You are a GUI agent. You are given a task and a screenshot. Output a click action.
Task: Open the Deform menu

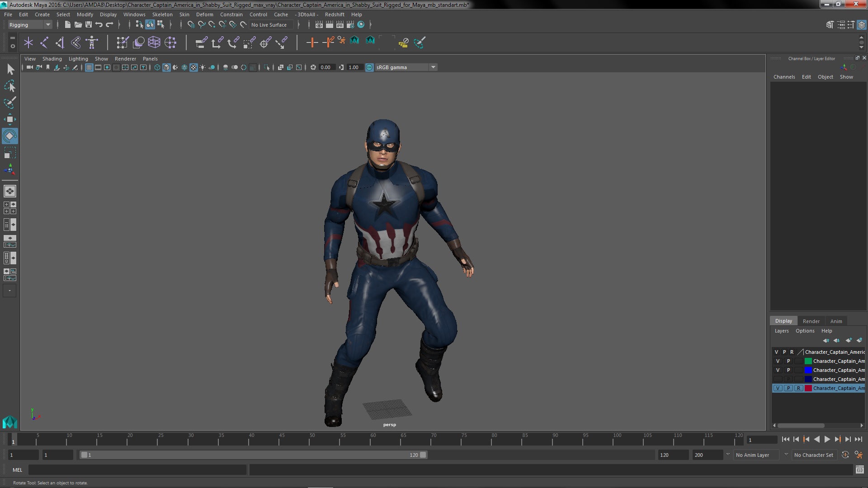(204, 14)
